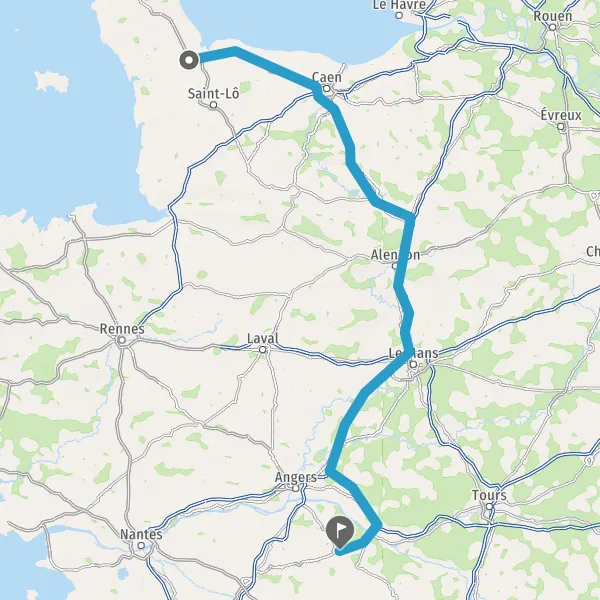Click the Alençon city label
Screen dimensions: 600x600
(395, 255)
